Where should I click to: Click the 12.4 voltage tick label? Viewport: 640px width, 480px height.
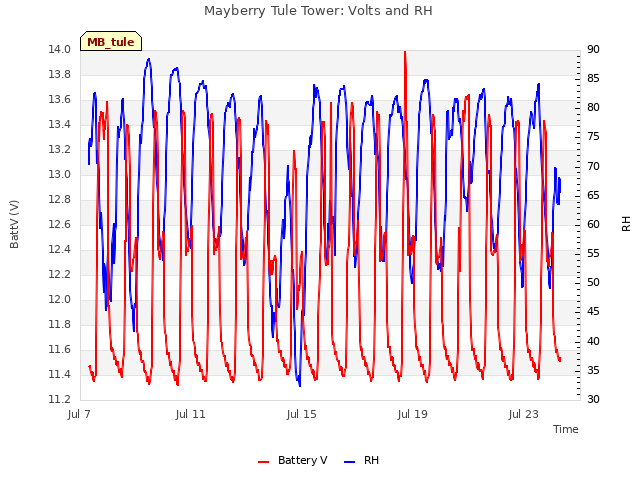click(60, 249)
